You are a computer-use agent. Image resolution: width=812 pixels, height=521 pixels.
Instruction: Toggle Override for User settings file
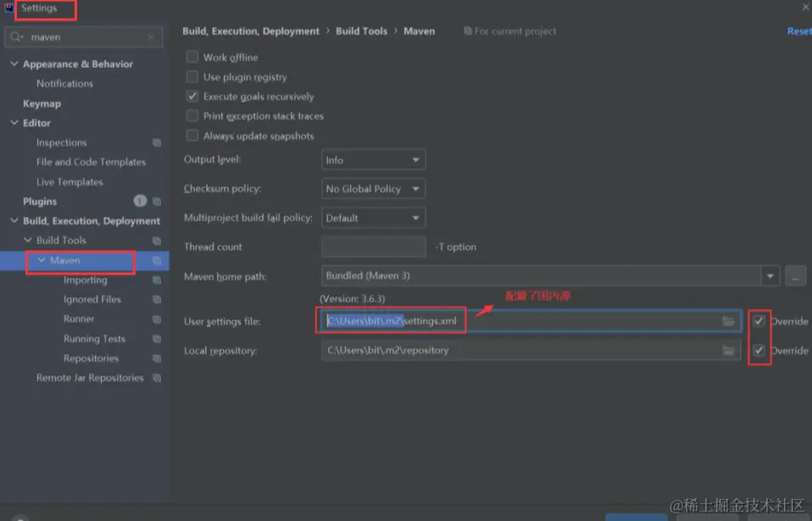coord(759,321)
